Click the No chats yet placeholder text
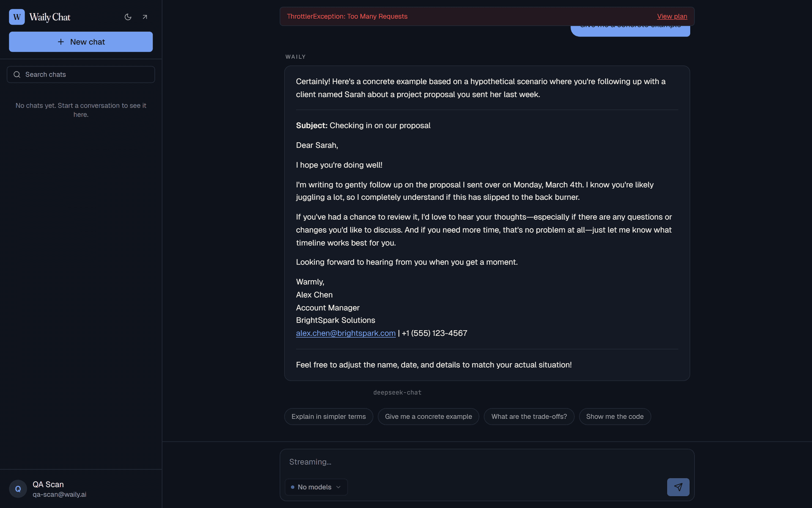Viewport: 812px width, 508px height. pyautogui.click(x=81, y=110)
